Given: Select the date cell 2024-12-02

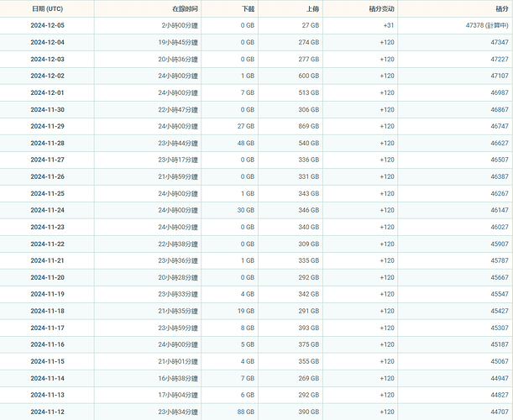Looking at the screenshot, I should click(48, 76).
